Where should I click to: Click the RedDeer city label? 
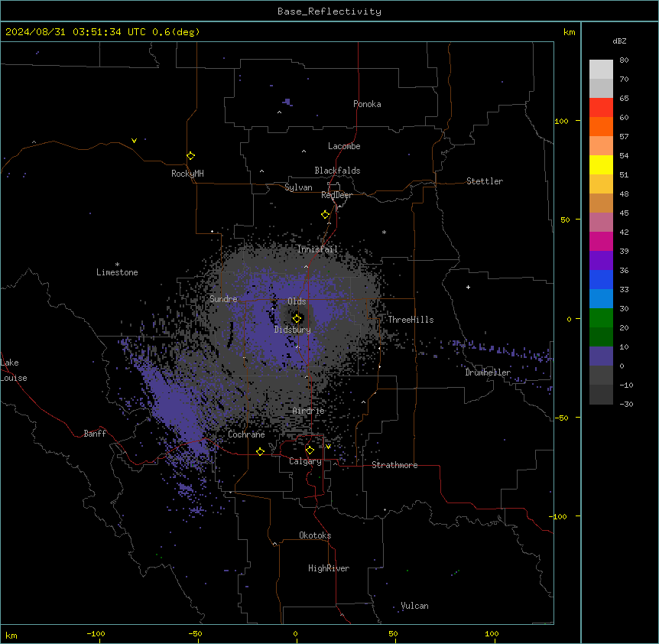[336, 195]
